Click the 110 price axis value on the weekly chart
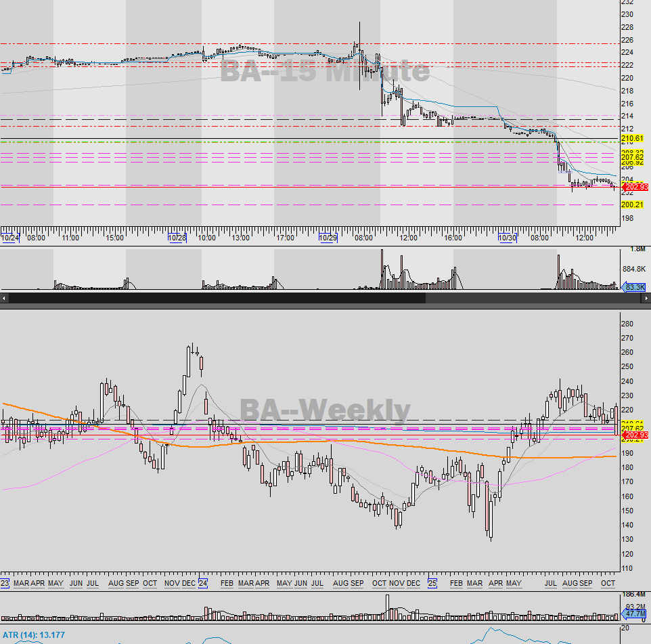This screenshot has height=644, width=651. tap(627, 568)
